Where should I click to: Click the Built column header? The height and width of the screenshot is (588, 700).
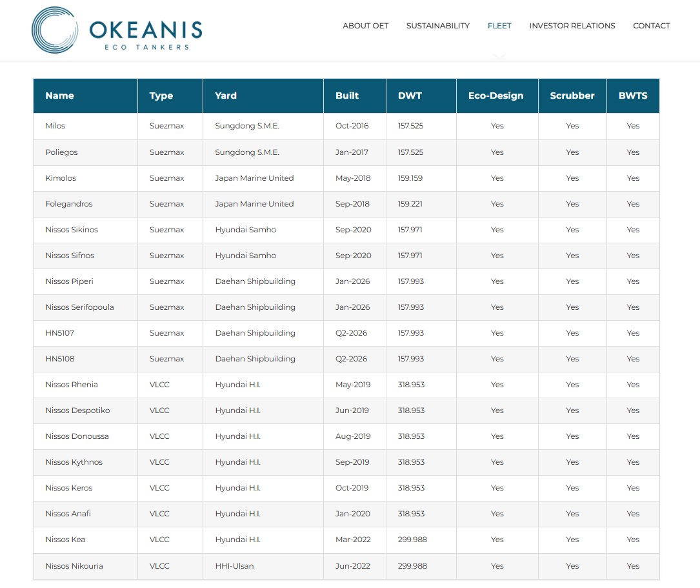pyautogui.click(x=347, y=96)
